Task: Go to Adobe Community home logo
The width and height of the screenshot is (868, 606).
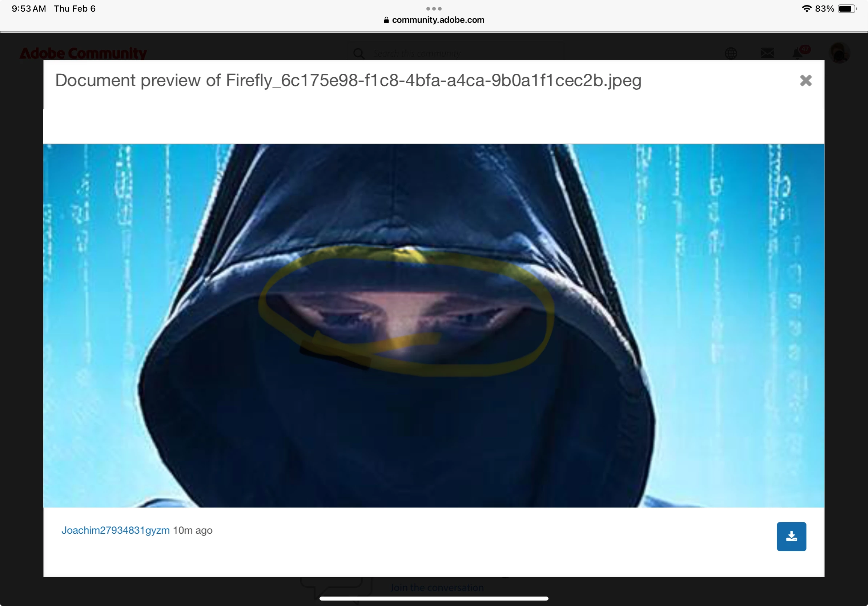Action: coord(83,53)
